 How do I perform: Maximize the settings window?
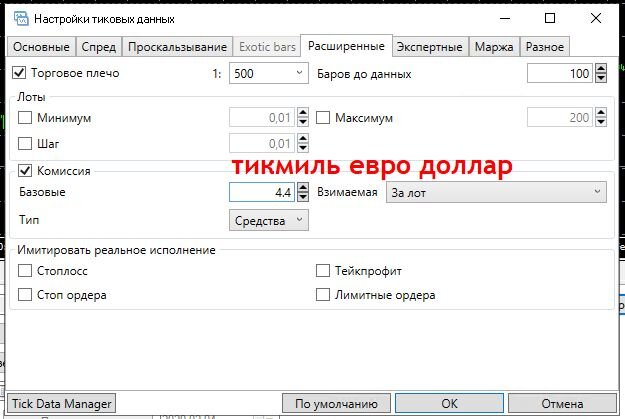tap(550, 18)
